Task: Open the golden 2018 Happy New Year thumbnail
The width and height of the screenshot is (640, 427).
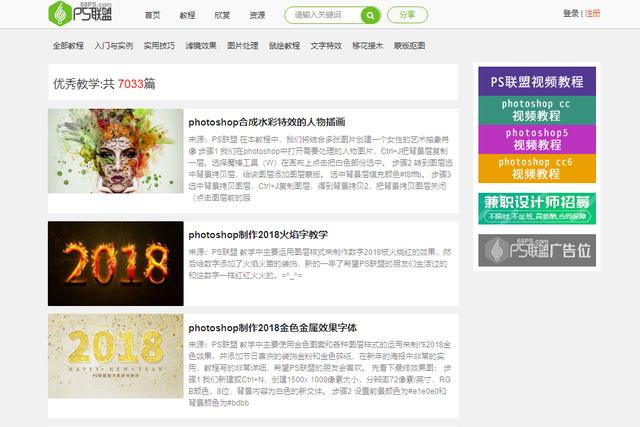Action: (116, 356)
